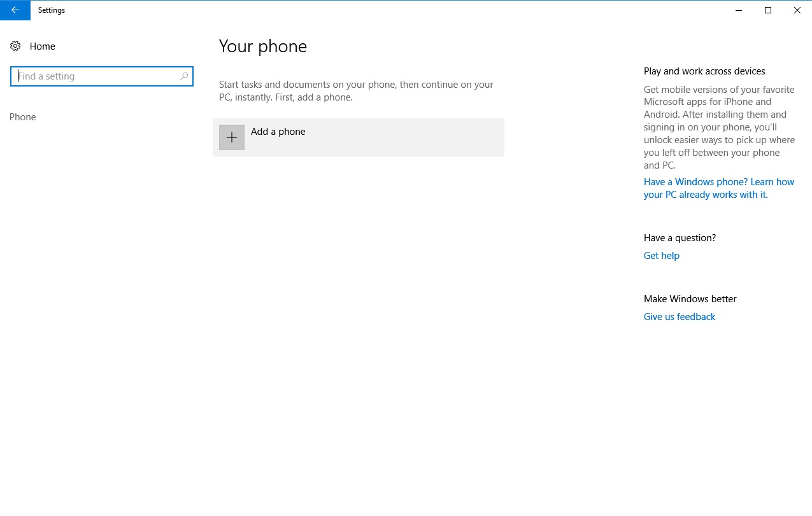This screenshot has width=812, height=516.
Task: Click the Start tasks and documents description
Action: point(357,91)
